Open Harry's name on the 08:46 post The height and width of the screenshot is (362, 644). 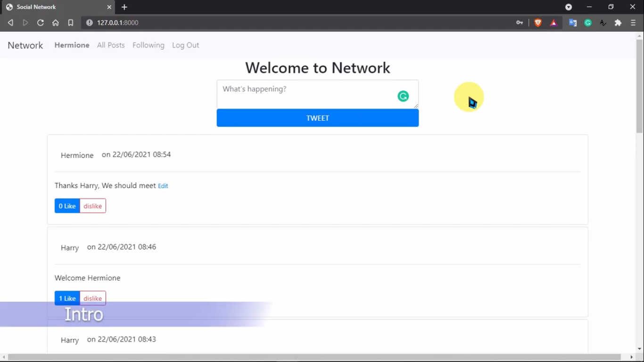pyautogui.click(x=70, y=248)
